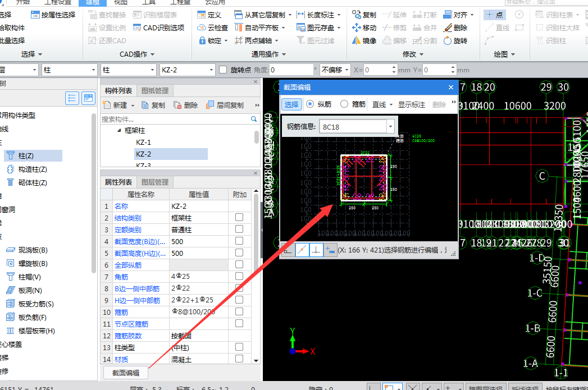588x390 pixels.
Task: Select 构造柱(Z) in navigation tree
Action: click(27, 169)
